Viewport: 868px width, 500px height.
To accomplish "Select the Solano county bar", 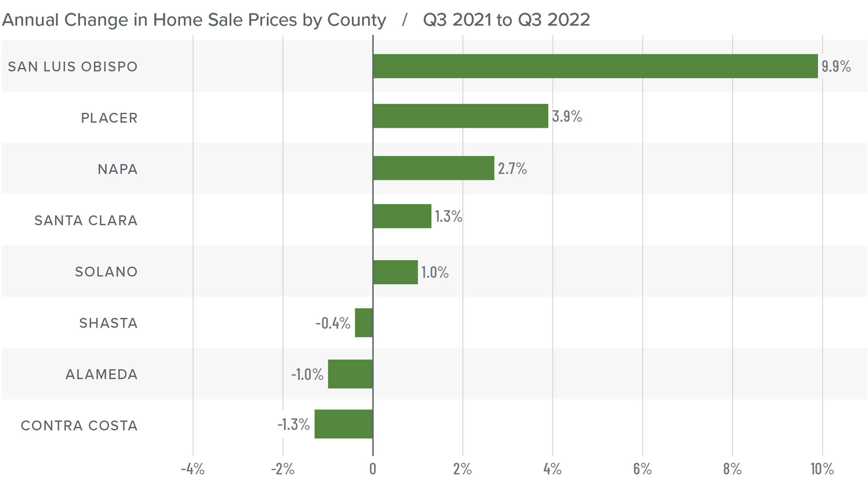I will pos(395,272).
